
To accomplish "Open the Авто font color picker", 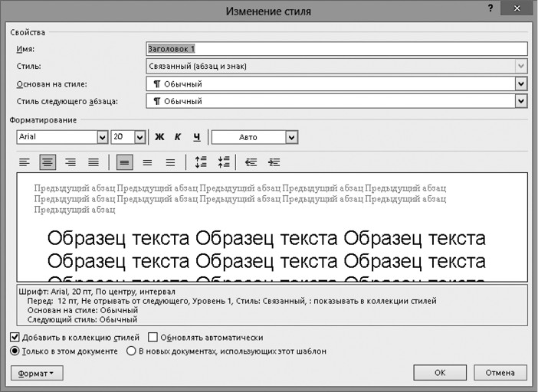I will click(291, 137).
